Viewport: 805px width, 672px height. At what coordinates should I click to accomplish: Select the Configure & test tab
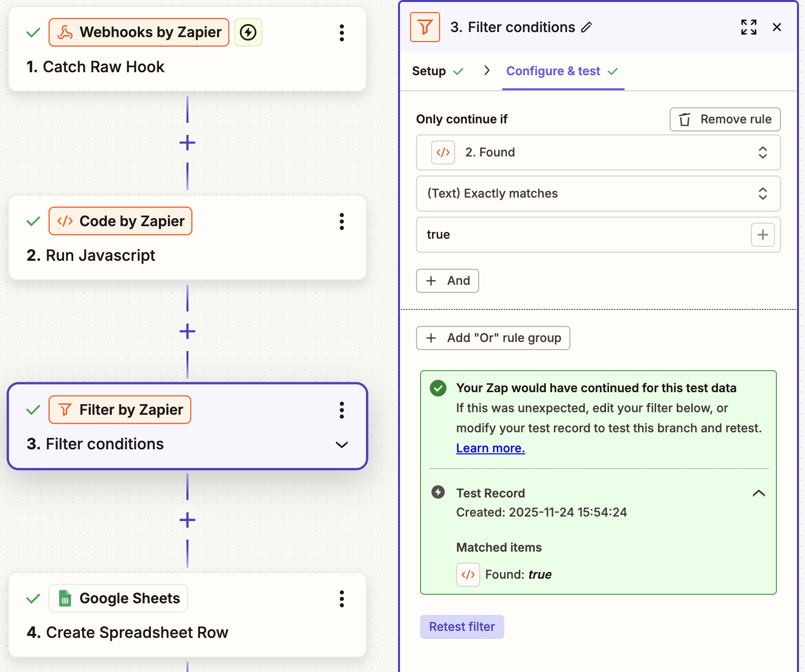[562, 71]
